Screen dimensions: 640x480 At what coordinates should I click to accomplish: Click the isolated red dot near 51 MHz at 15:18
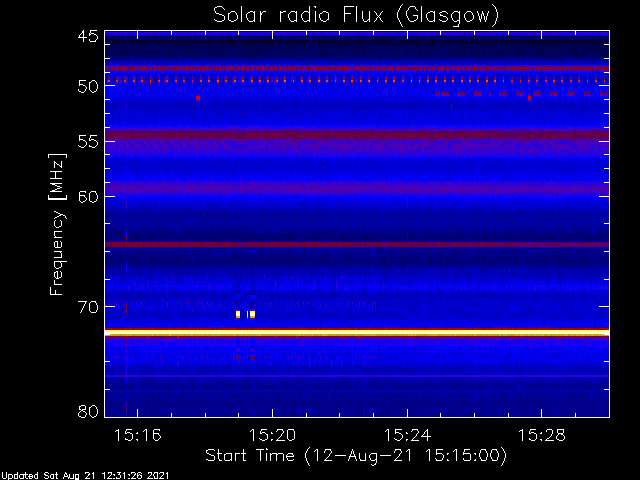click(198, 98)
